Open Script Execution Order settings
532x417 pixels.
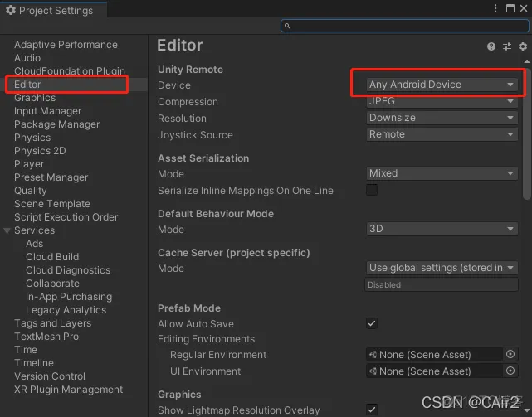(66, 216)
